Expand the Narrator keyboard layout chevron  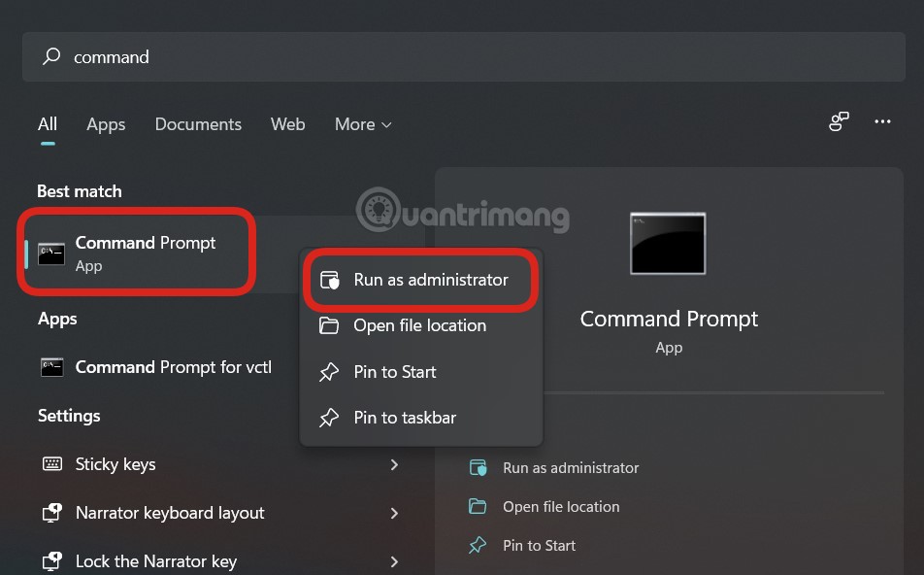pos(394,513)
